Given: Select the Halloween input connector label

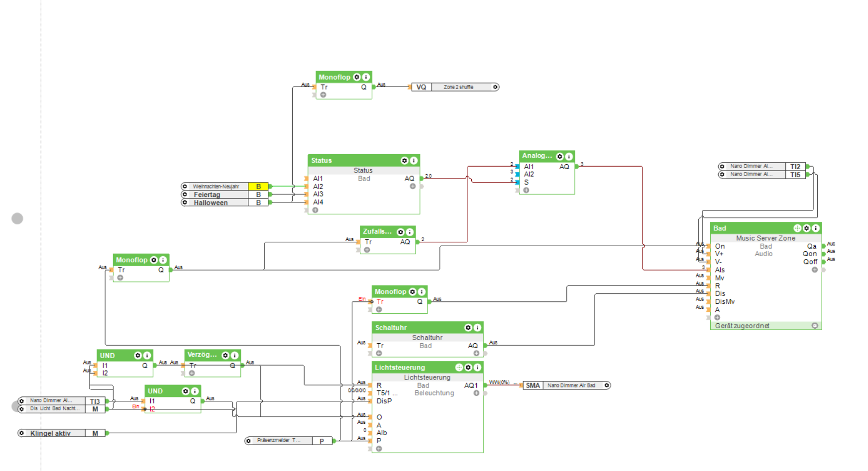Looking at the screenshot, I should (211, 202).
